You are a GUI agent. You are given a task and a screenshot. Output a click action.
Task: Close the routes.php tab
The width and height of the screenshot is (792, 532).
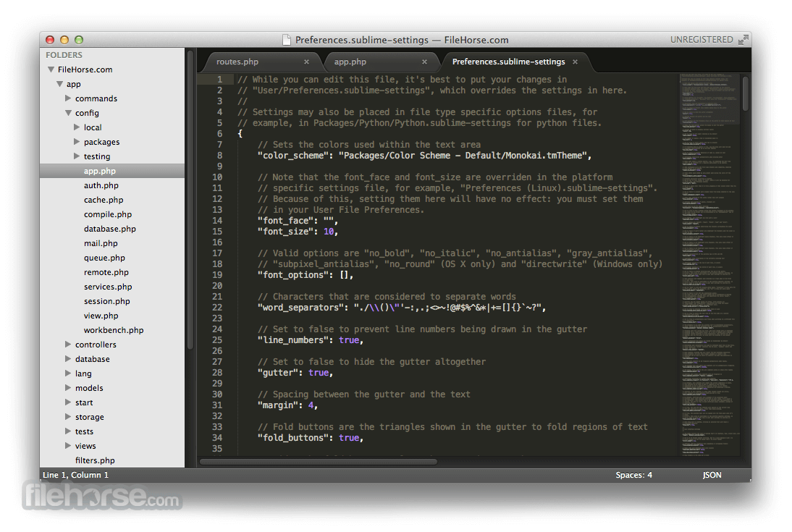[306, 62]
